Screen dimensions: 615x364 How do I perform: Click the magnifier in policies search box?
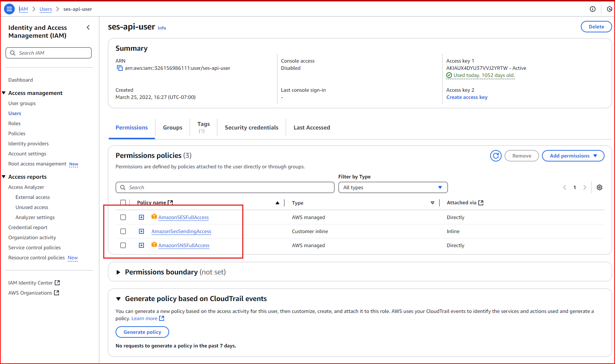tap(123, 187)
